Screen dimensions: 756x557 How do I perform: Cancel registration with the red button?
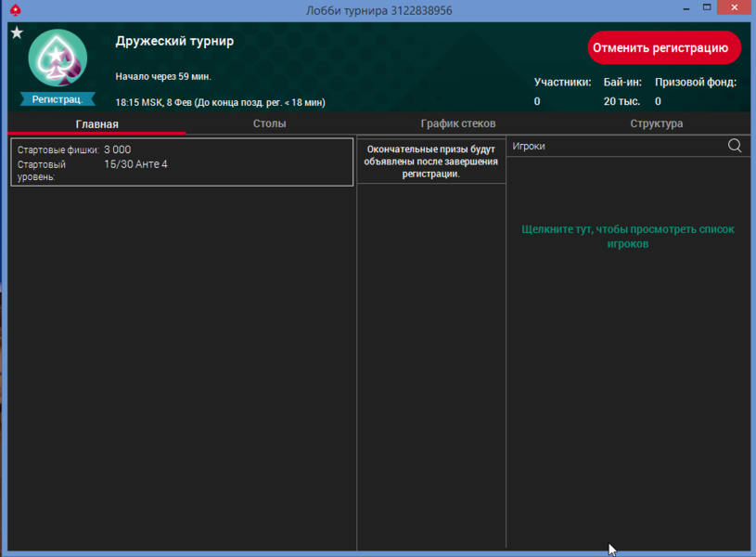click(664, 47)
